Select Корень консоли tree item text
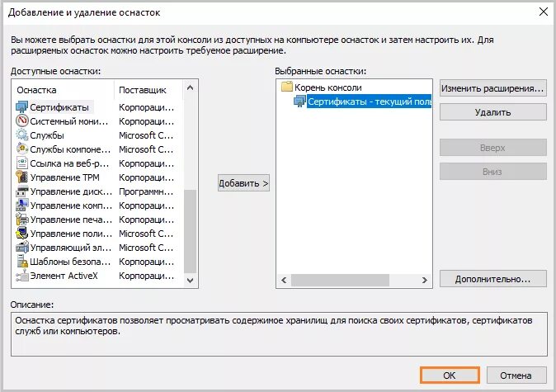Screen dimensions: 556x392 tap(328, 87)
